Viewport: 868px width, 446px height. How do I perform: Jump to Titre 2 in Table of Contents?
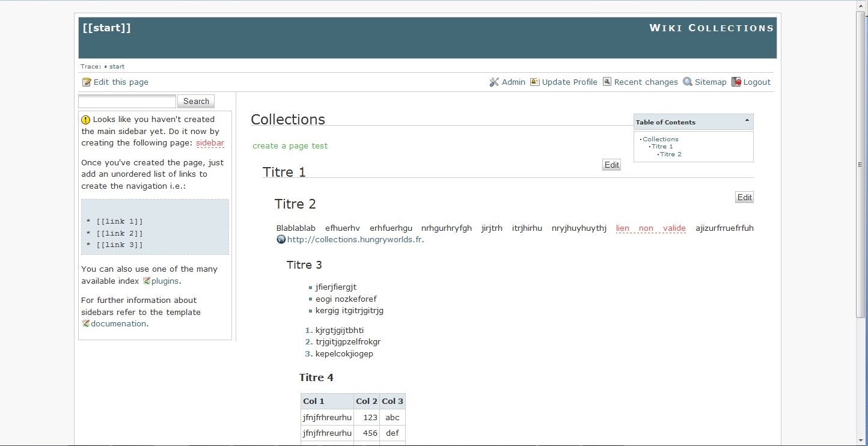(x=670, y=154)
